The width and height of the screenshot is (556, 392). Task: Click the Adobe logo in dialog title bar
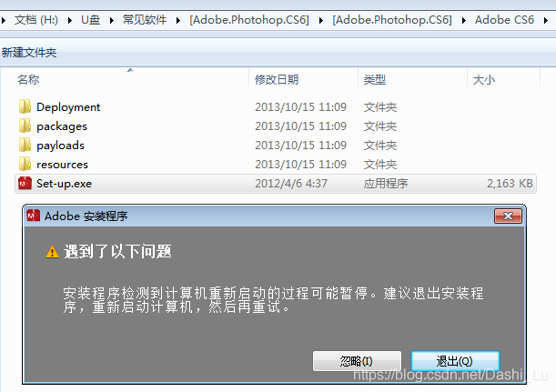tap(34, 216)
